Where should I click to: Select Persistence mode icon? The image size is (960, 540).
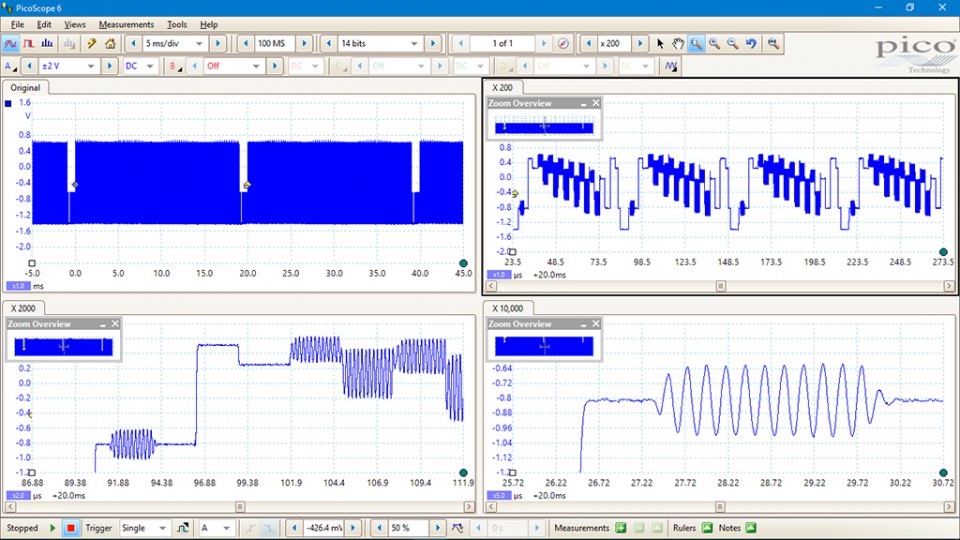coord(30,44)
